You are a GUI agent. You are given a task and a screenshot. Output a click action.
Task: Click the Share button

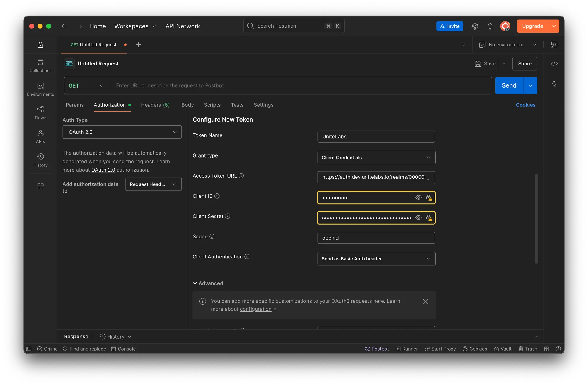[525, 64]
